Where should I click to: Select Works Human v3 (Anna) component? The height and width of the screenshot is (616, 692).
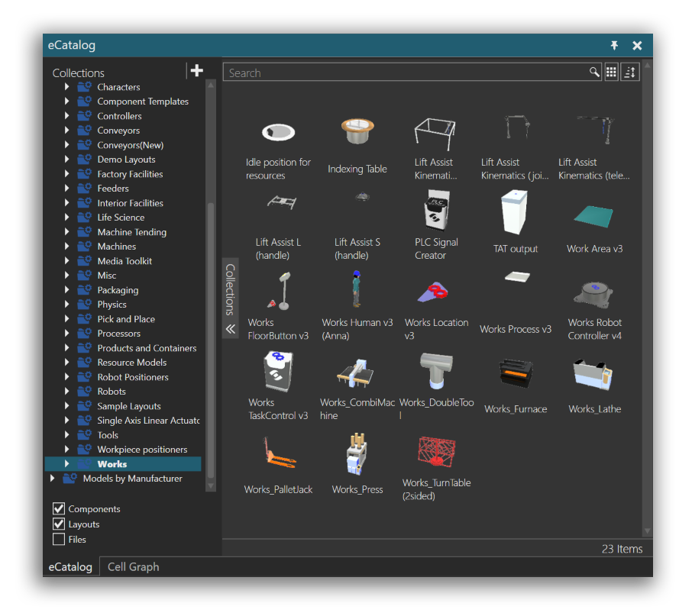pos(357,306)
